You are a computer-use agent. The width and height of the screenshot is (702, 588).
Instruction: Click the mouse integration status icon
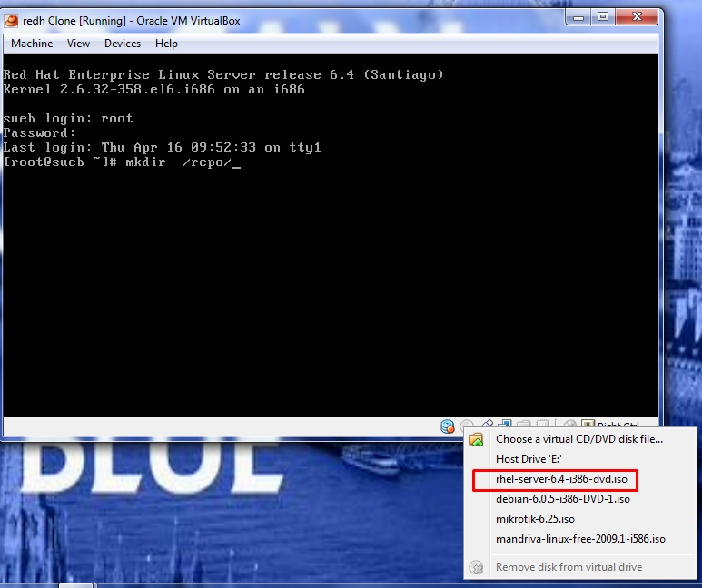(570, 424)
